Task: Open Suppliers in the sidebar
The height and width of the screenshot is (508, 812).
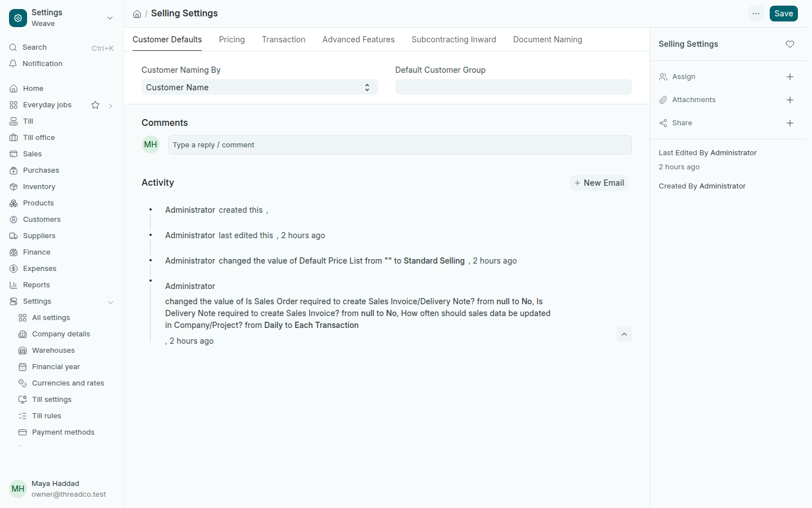Action: (x=61, y=236)
